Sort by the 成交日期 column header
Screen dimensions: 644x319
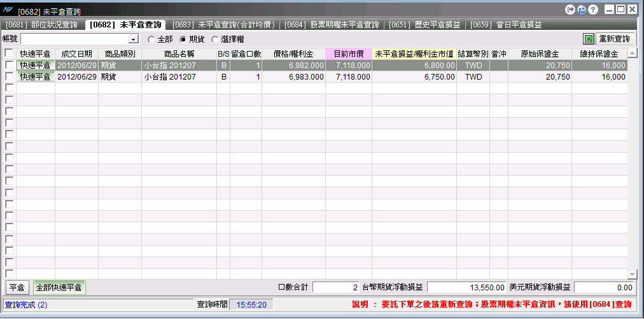point(77,53)
